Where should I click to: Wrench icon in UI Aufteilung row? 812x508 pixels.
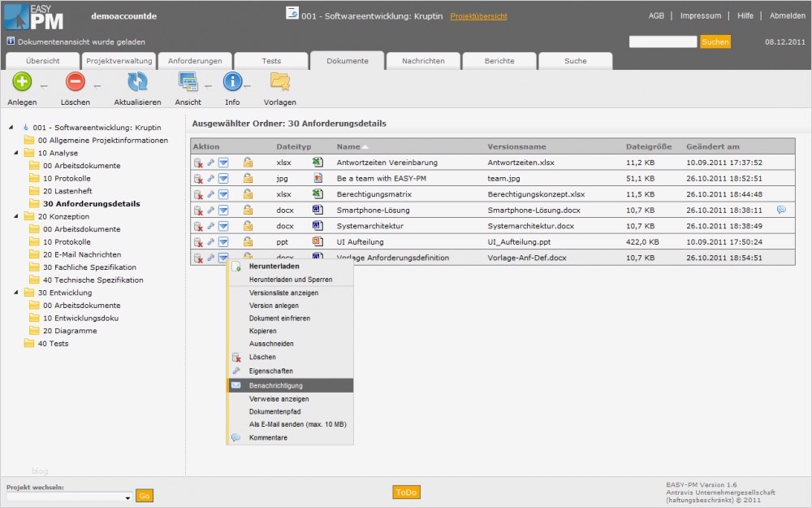tap(211, 241)
